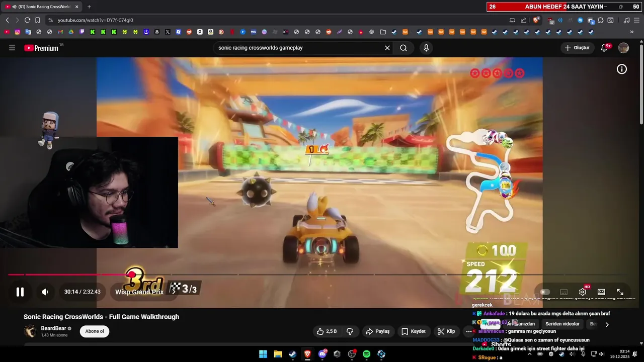Switch to theater mode view
This screenshot has height=362, width=644.
[x=601, y=292]
